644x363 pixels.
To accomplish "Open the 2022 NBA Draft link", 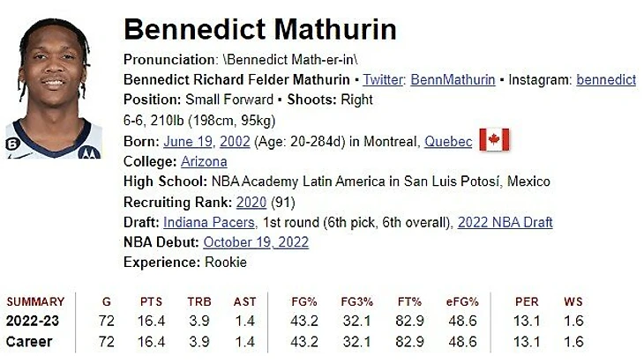I will pyautogui.click(x=505, y=222).
